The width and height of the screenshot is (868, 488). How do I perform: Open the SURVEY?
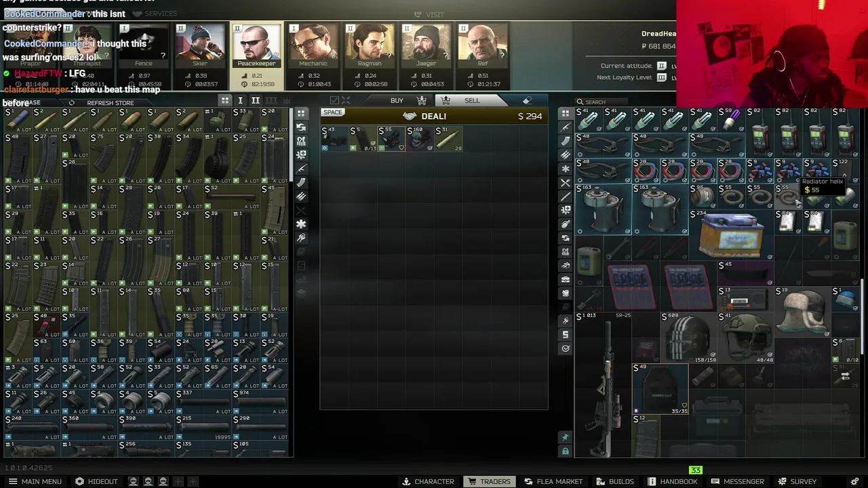click(797, 481)
